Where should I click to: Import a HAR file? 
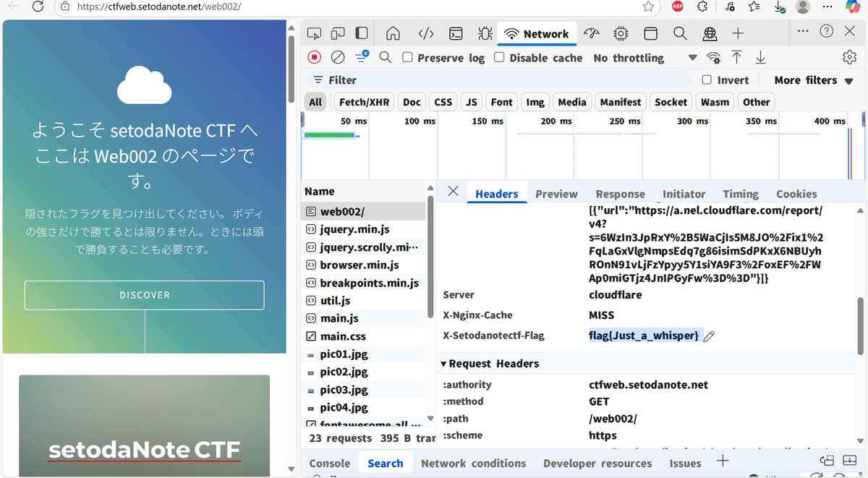[x=735, y=57]
